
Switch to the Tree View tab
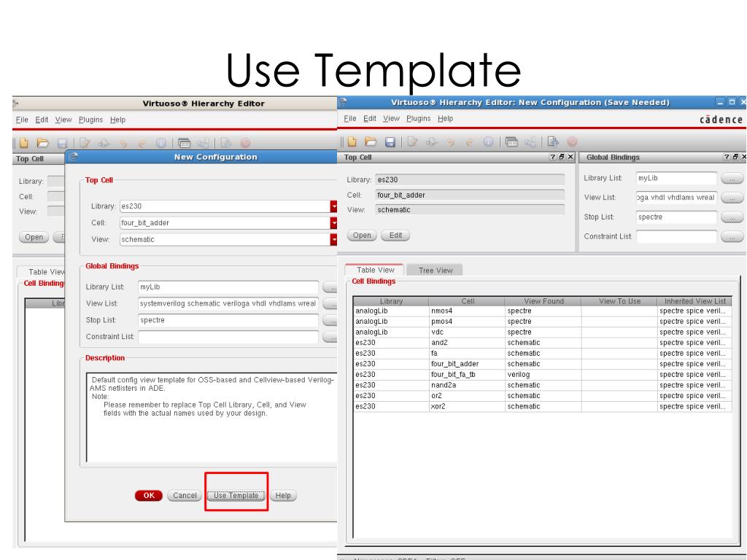click(x=435, y=271)
